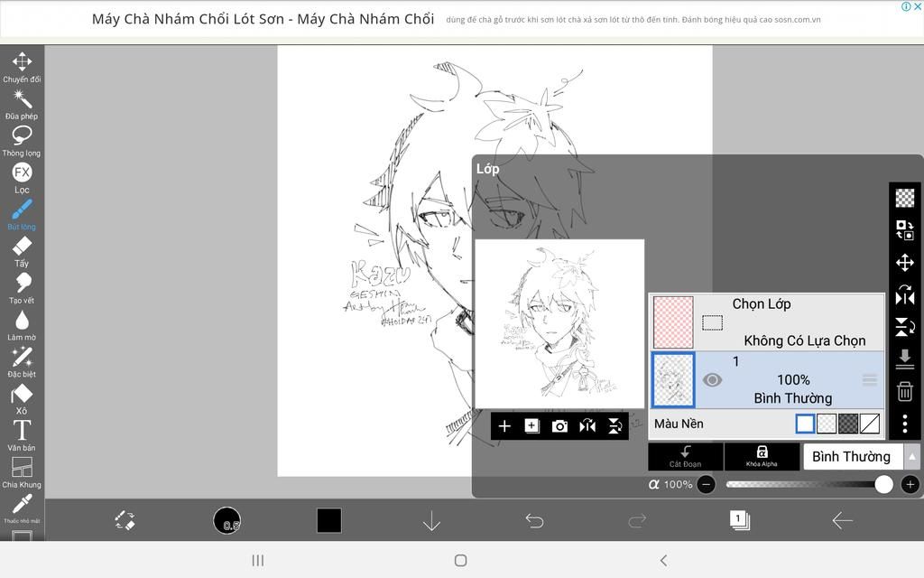Toggle visibility eye of layer 1
Viewport: 924px width, 578px height.
click(712, 380)
